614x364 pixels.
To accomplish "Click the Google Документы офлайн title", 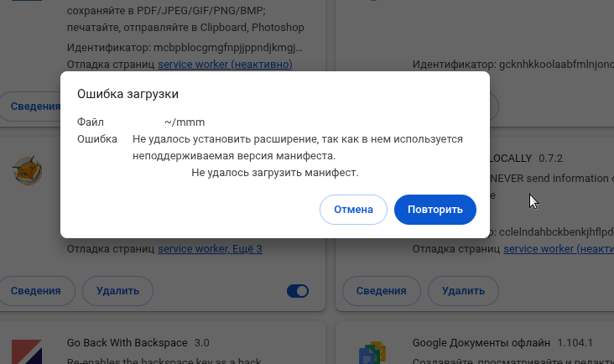I will [481, 343].
